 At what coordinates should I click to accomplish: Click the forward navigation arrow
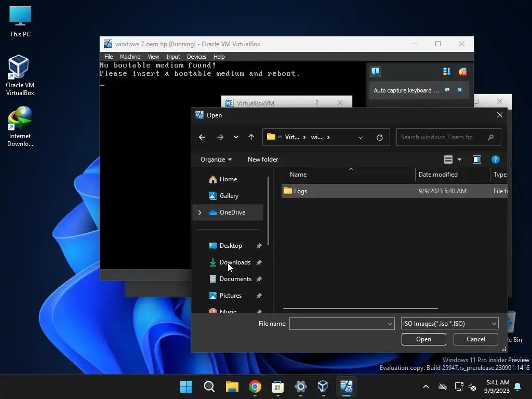pyautogui.click(x=220, y=137)
